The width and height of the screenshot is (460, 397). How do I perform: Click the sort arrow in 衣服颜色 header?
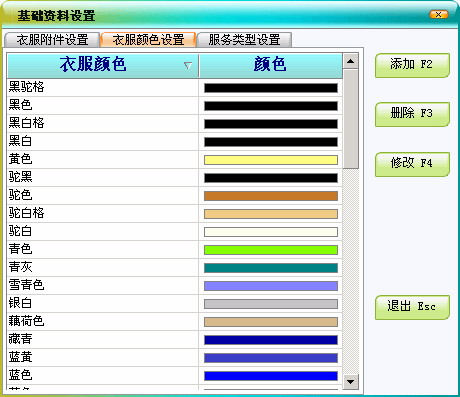188,65
